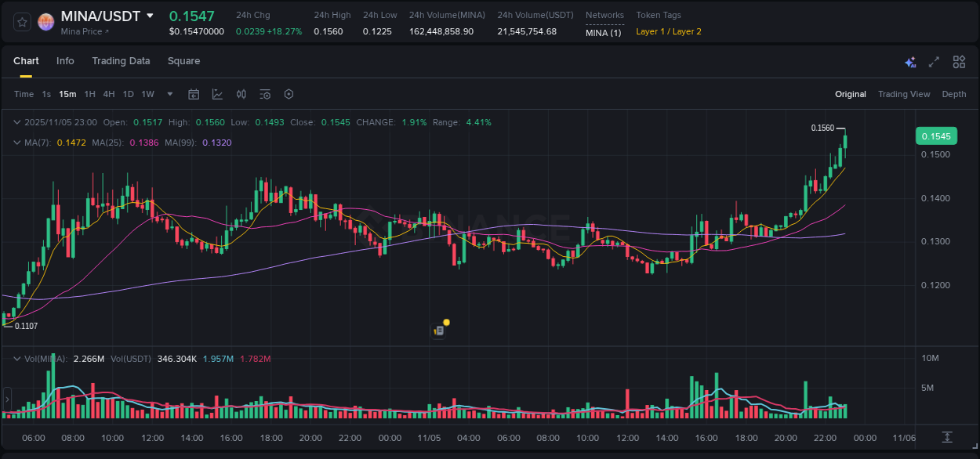Toggle the favorite star for MINA/USDT

(21, 22)
